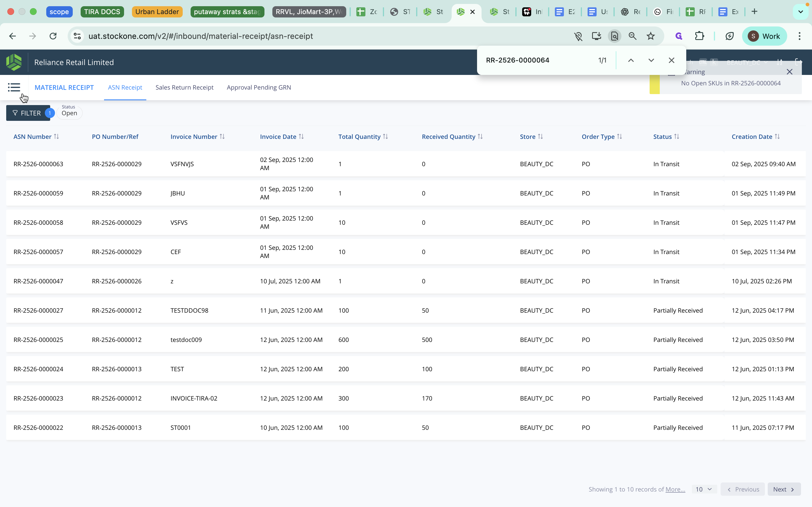Click the Next pagination button
Viewport: 812px width, 507px height.
(x=784, y=489)
